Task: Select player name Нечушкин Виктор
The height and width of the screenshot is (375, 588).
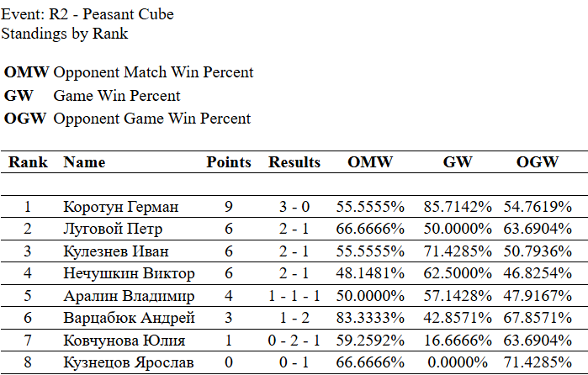Action: [129, 273]
